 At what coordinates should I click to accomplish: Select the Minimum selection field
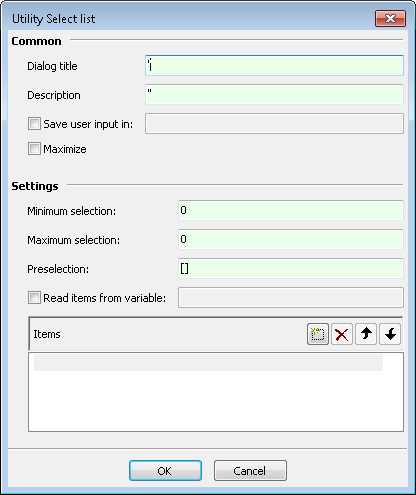(291, 210)
